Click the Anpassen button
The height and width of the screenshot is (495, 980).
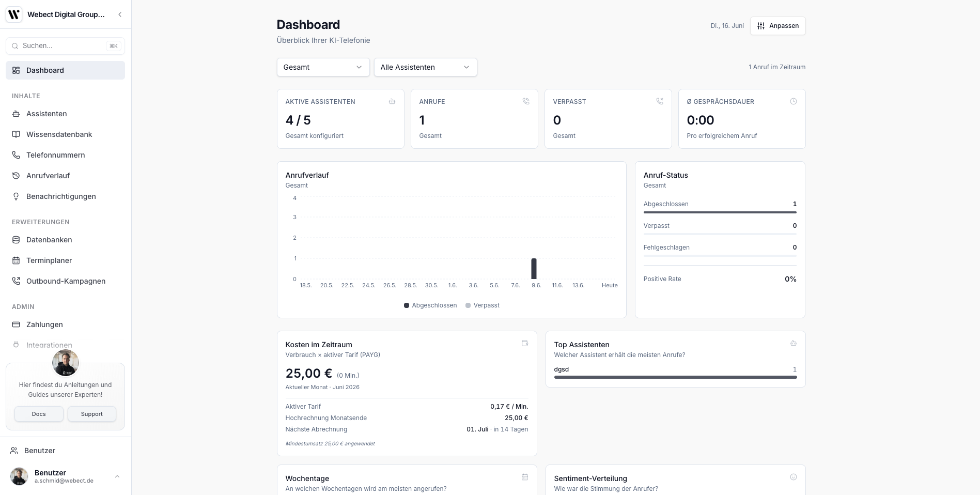pyautogui.click(x=777, y=26)
